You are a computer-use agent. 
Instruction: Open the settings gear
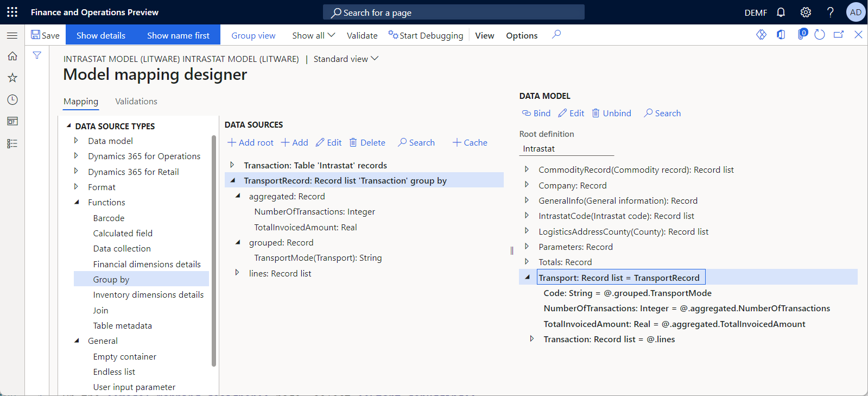806,12
